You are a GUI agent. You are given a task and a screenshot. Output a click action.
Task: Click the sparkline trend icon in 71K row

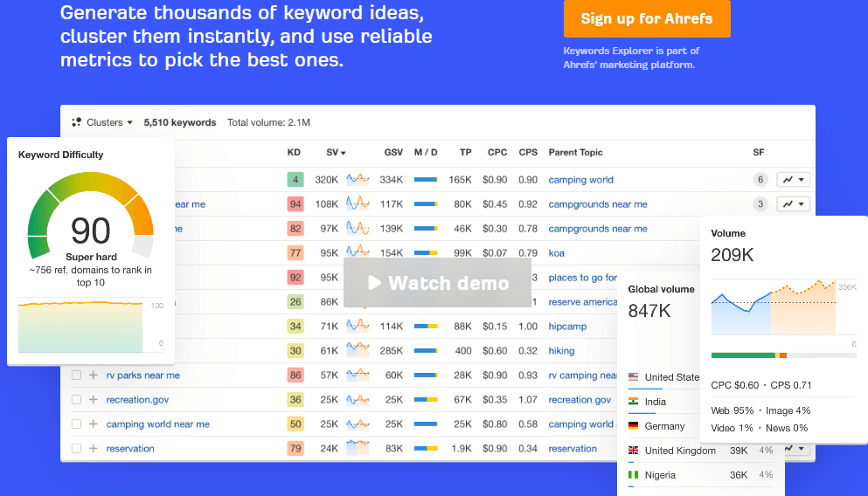point(358,325)
